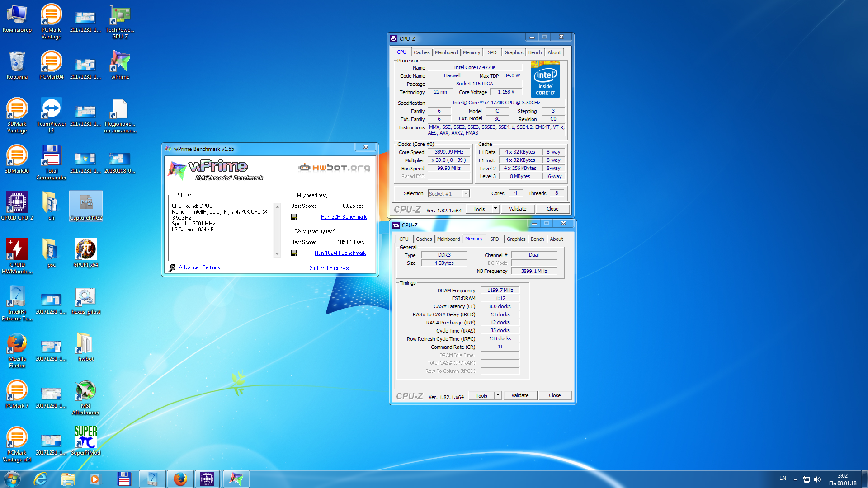Open About tab in lower CPU-Z window

(557, 239)
